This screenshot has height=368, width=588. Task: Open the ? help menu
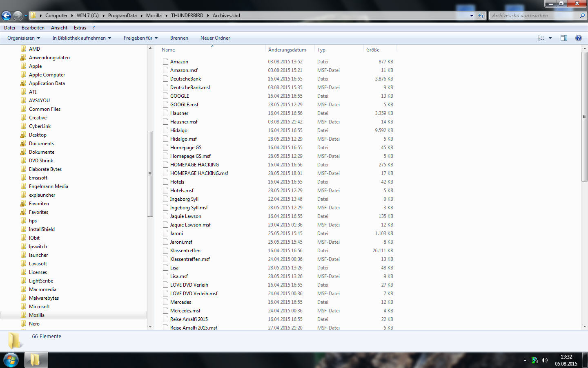94,28
